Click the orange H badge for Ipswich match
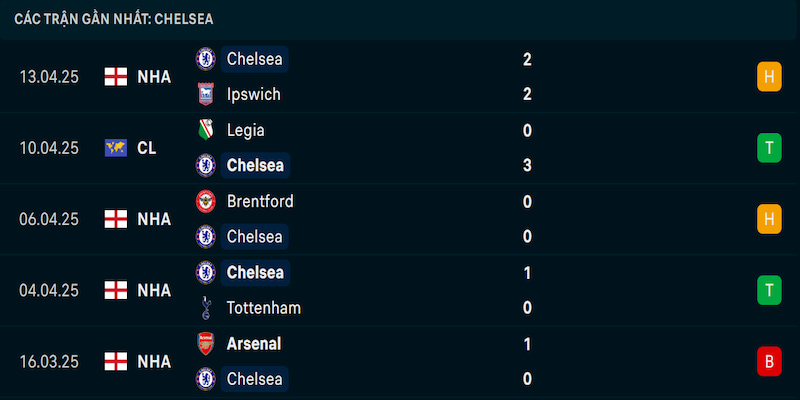The image size is (800, 400). pos(769,77)
